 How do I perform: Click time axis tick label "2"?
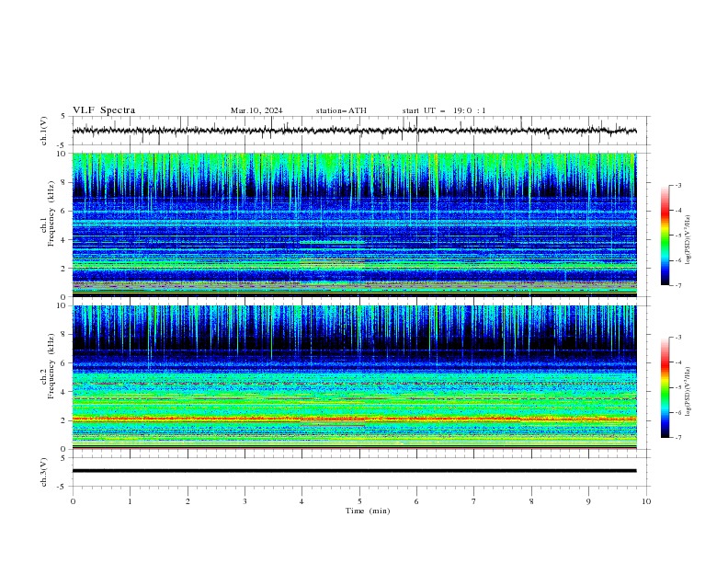(188, 501)
